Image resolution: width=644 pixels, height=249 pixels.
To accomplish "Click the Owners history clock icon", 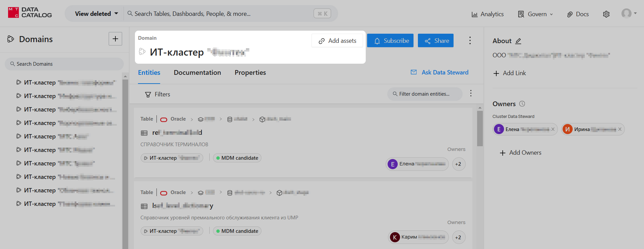I will click(522, 104).
